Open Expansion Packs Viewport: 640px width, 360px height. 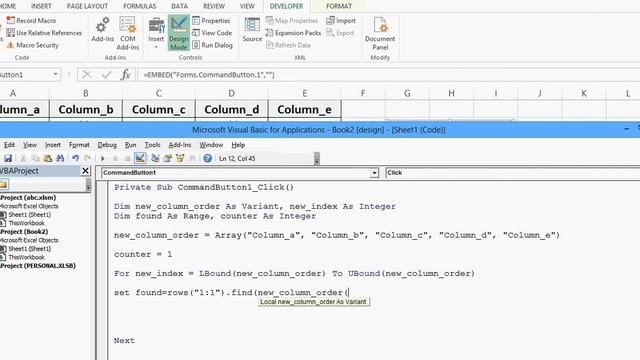(293, 33)
